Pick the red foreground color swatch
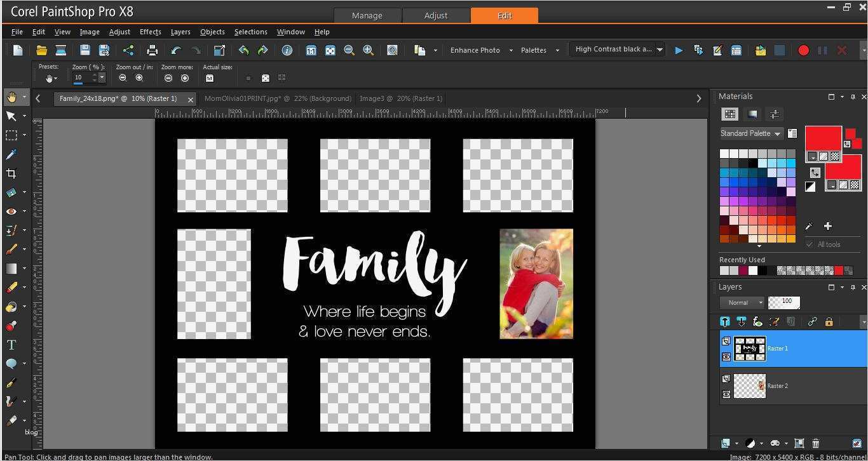This screenshot has height=461, width=868. [822, 137]
